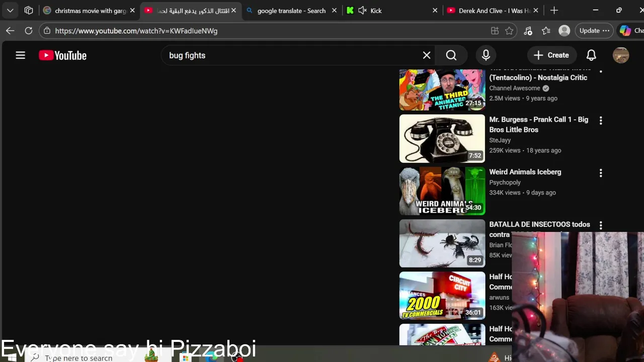This screenshot has height=362, width=644.
Task: Open the insect battle video thumbnail
Action: point(442,243)
